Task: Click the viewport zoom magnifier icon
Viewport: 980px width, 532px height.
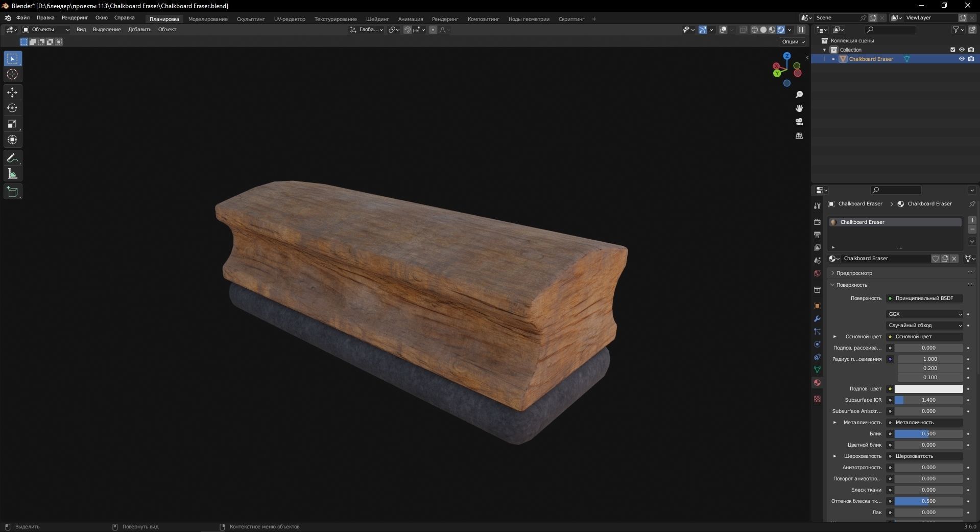Action: [799, 95]
